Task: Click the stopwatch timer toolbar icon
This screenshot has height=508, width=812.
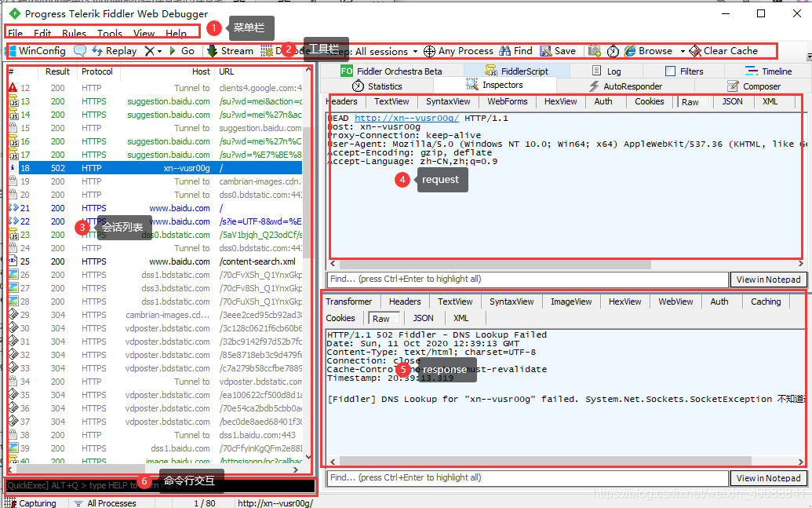Action: (x=613, y=51)
